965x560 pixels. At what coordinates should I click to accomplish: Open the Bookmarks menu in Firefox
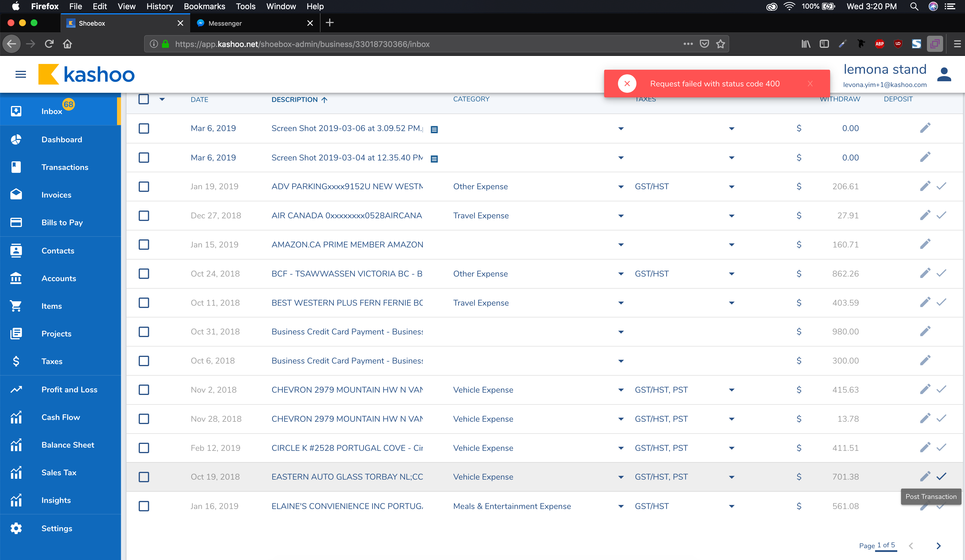point(204,6)
